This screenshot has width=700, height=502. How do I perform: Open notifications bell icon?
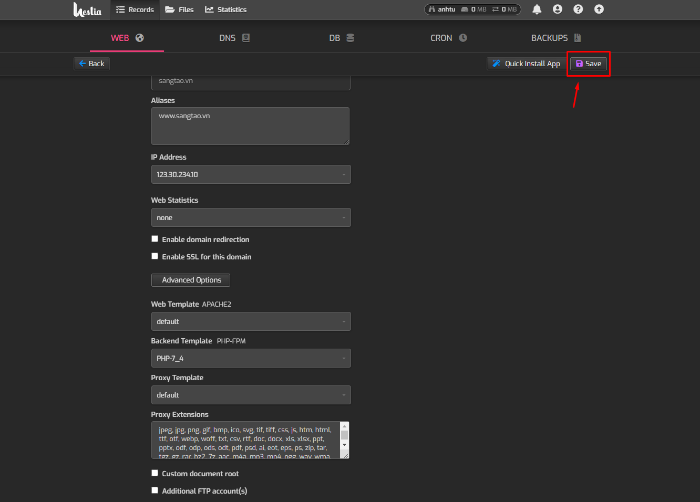click(537, 9)
